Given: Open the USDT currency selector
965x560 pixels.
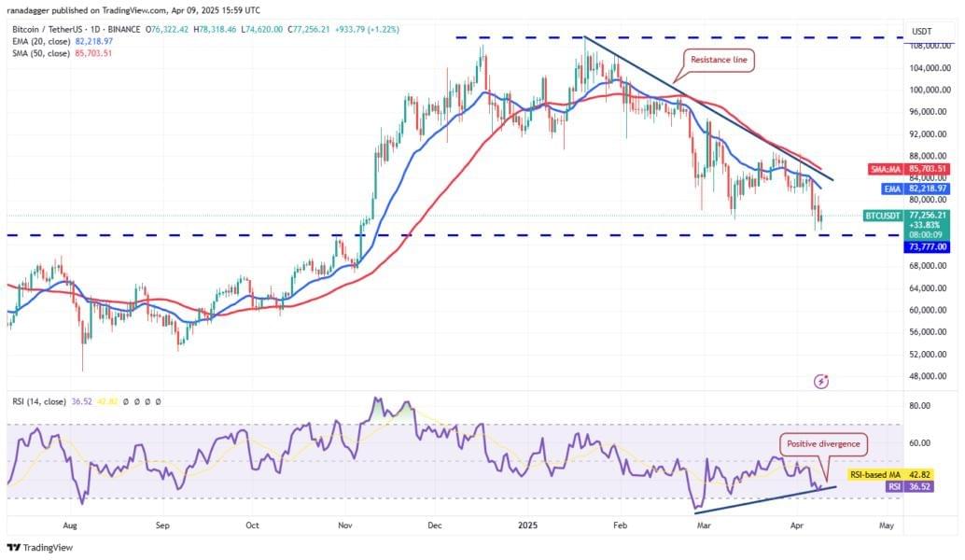Looking at the screenshot, I should point(921,32).
